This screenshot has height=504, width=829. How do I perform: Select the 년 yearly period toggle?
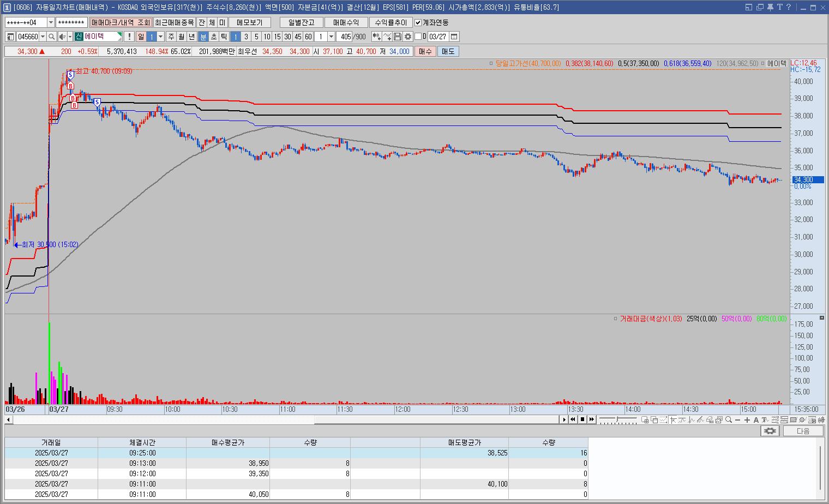point(191,37)
